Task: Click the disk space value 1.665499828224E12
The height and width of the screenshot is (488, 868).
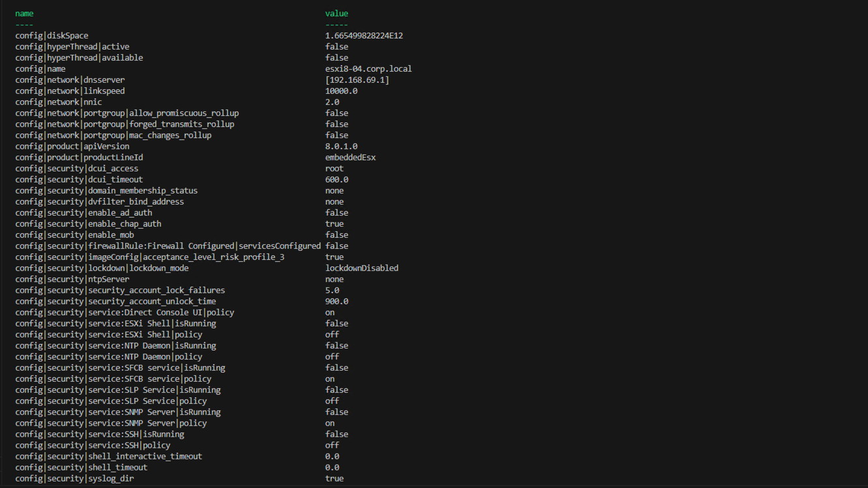Action: 364,36
